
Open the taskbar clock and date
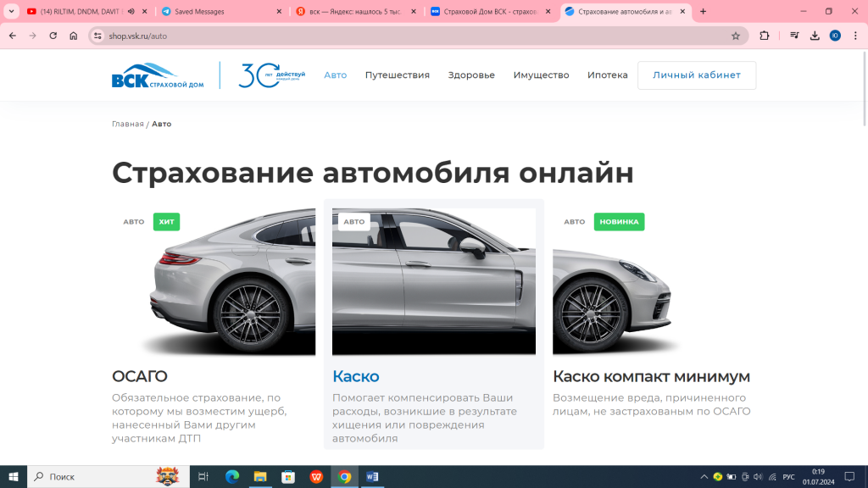(x=819, y=477)
